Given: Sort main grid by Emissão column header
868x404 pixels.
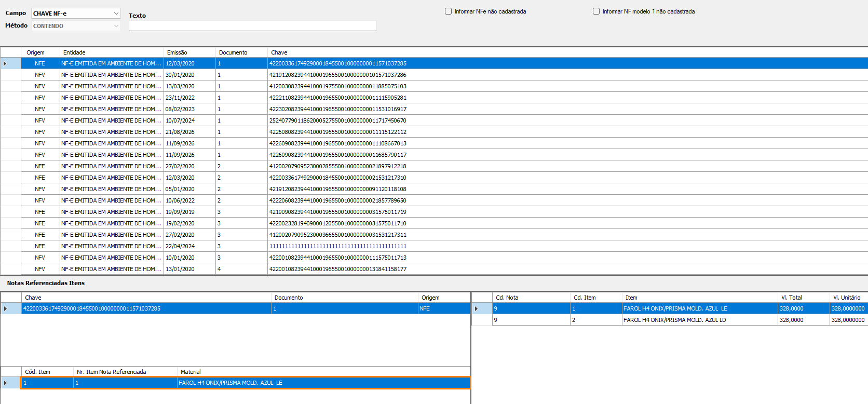Looking at the screenshot, I should [x=189, y=52].
